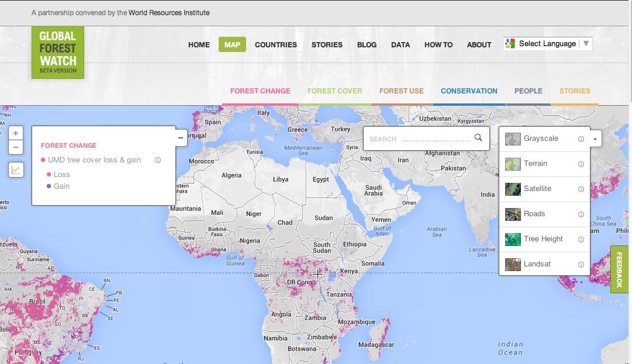
Task: Click the map zoom out minus button
Action: pos(16,147)
